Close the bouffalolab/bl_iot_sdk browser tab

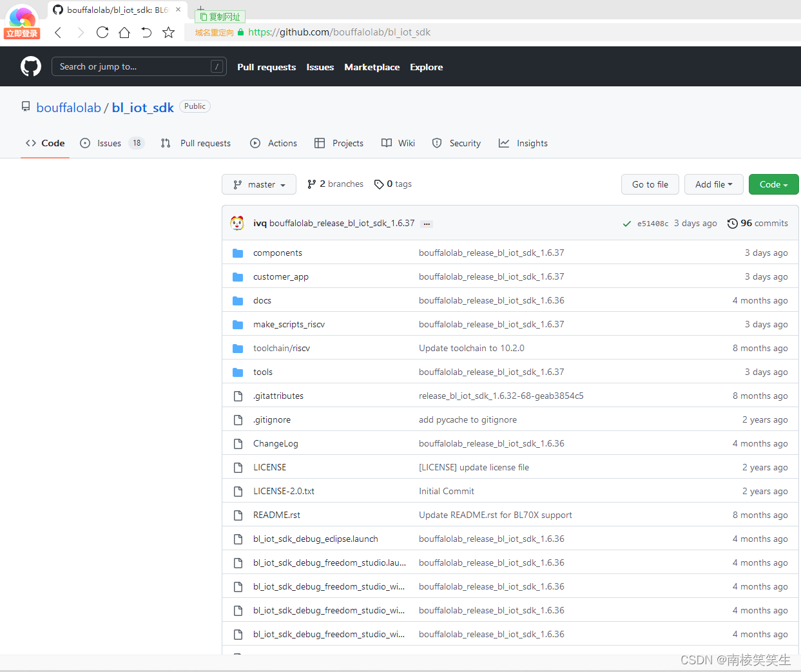pyautogui.click(x=178, y=10)
